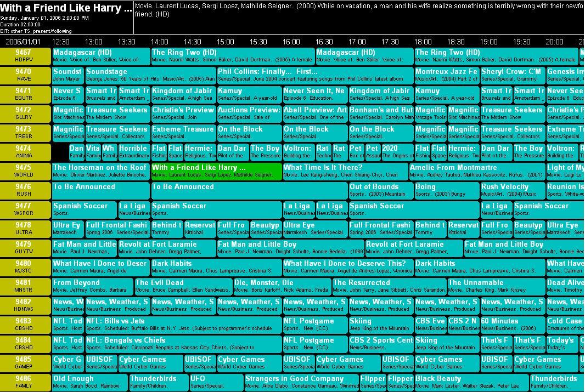Select Extreme Treasure program at 14:00
585x392 pixels.
(x=183, y=133)
